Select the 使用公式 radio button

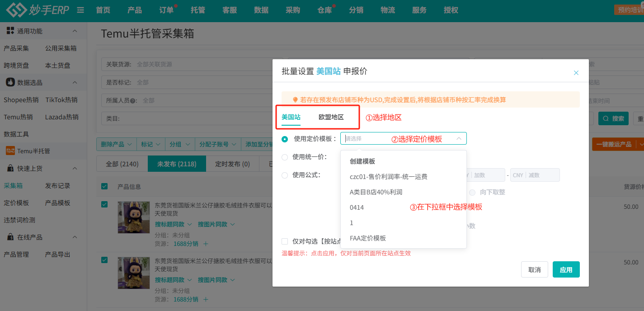point(285,175)
